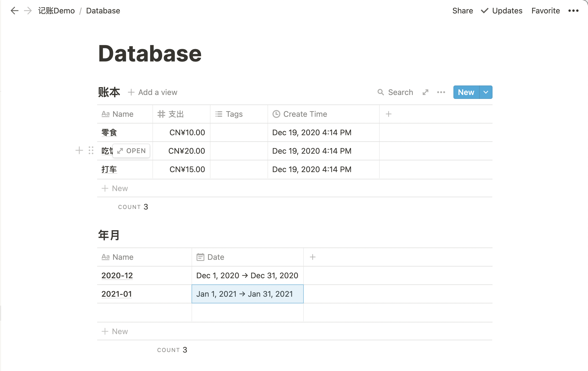This screenshot has height=371, width=588.
Task: Go forward with the right arrow
Action: coord(28,11)
